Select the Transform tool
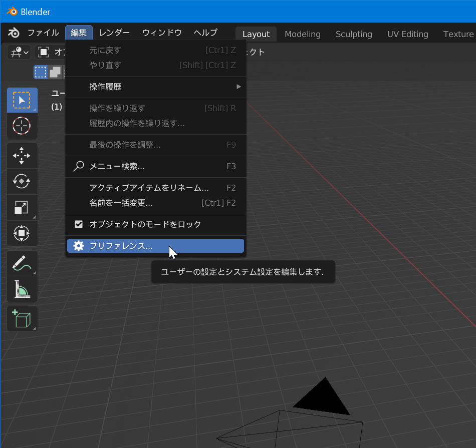476x448 pixels. [22, 233]
